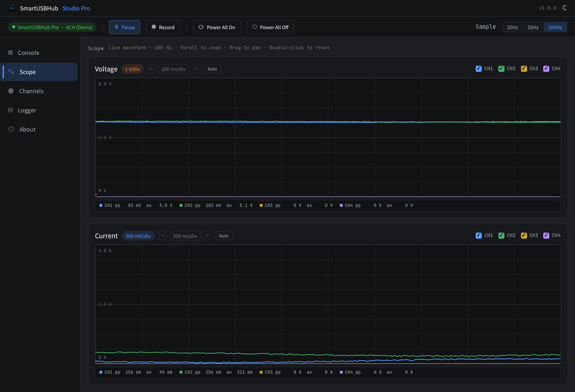
Task: Click the Current waveform chart area
Action: (328, 304)
